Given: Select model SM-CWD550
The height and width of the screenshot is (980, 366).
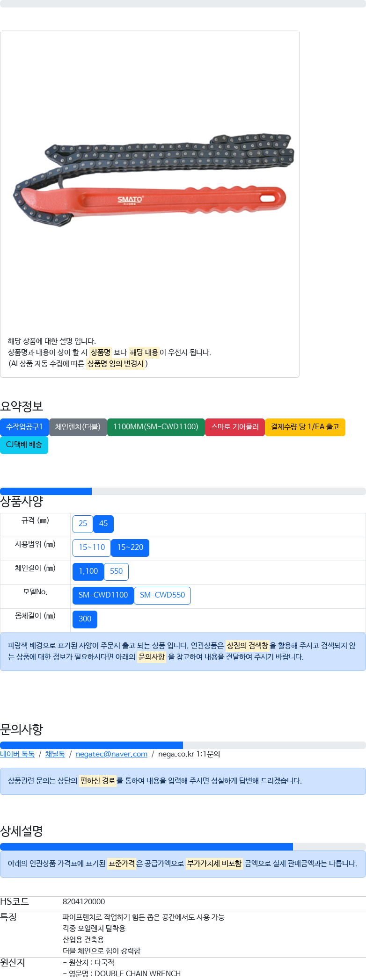Looking at the screenshot, I should pos(162,596).
